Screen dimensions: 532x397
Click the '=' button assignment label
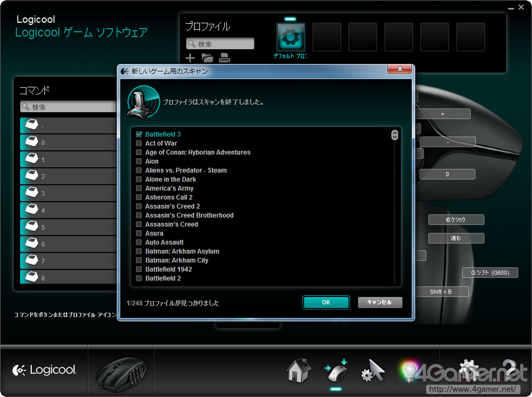pyautogui.click(x=443, y=114)
